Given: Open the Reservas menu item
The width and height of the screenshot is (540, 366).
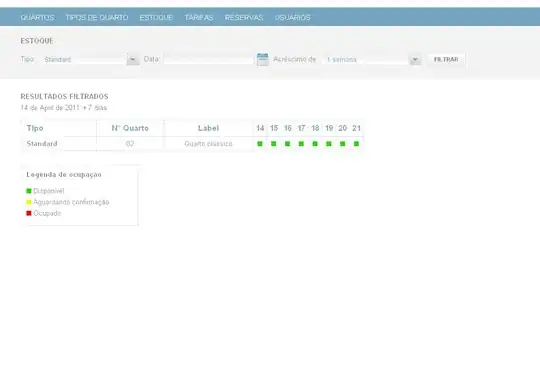Looking at the screenshot, I should [244, 17].
